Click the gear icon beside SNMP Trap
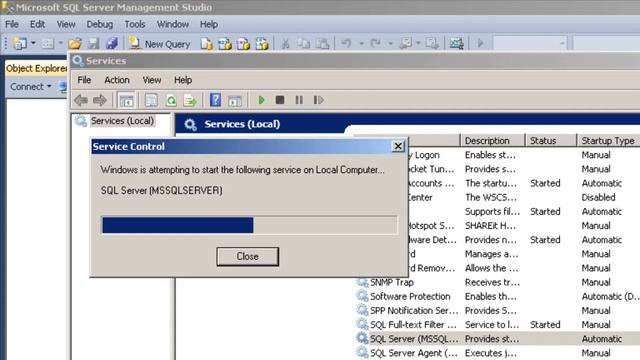The width and height of the screenshot is (640, 360). tap(362, 282)
